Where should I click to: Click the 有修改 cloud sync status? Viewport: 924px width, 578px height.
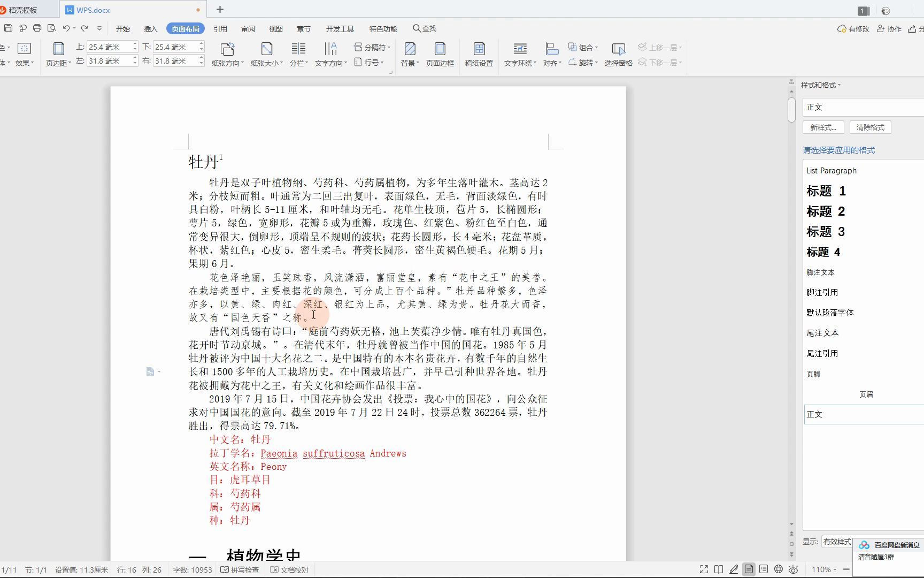pos(853,29)
